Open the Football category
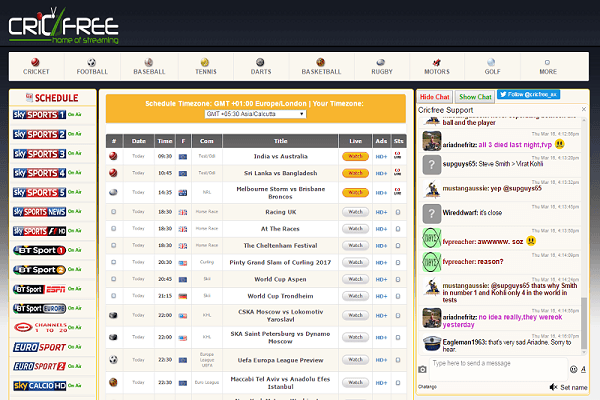The image size is (600, 400). tap(92, 66)
